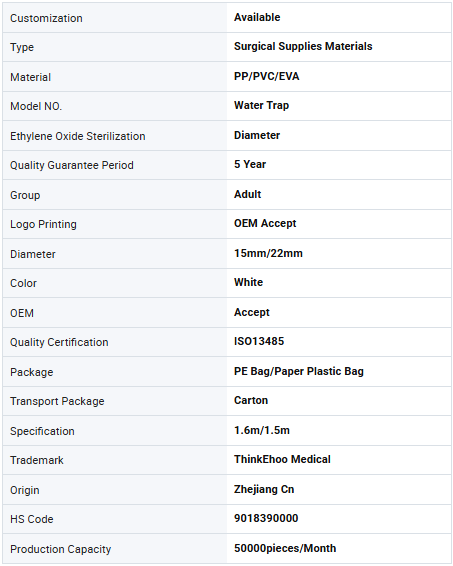Screen dimensions: 453x566
Task: Click the Zhejiang Cn origin value
Action: coord(264,489)
